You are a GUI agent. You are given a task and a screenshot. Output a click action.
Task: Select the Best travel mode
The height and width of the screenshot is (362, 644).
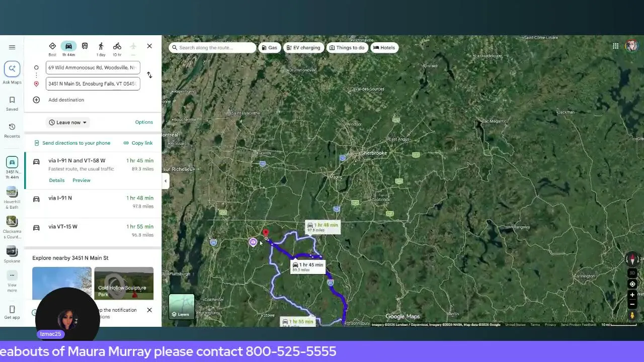52,48
